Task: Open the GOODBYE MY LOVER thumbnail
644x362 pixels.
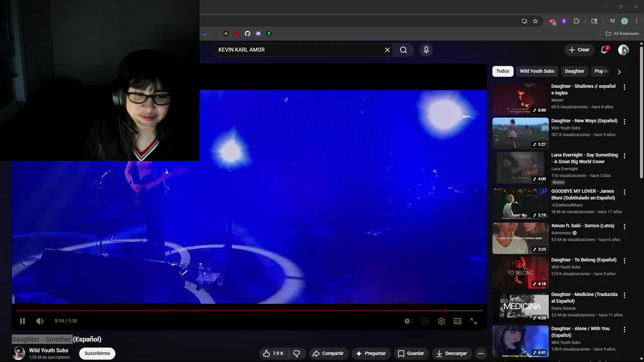Action: pyautogui.click(x=520, y=204)
